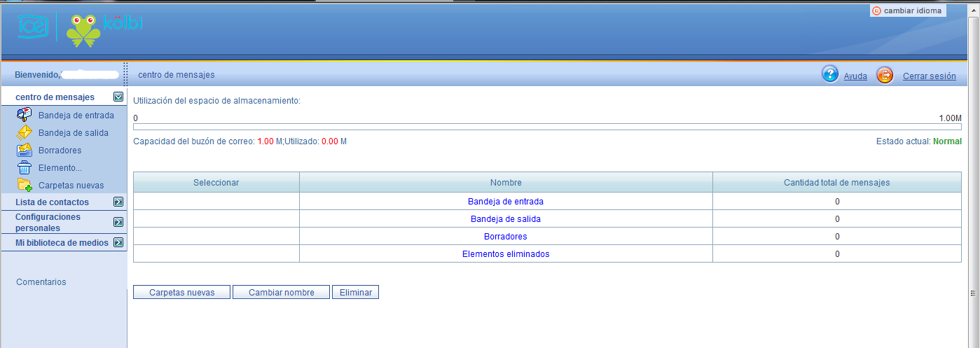Click Cantidad total de mensajes header
This screenshot has height=348, width=980.
pyautogui.click(x=837, y=183)
